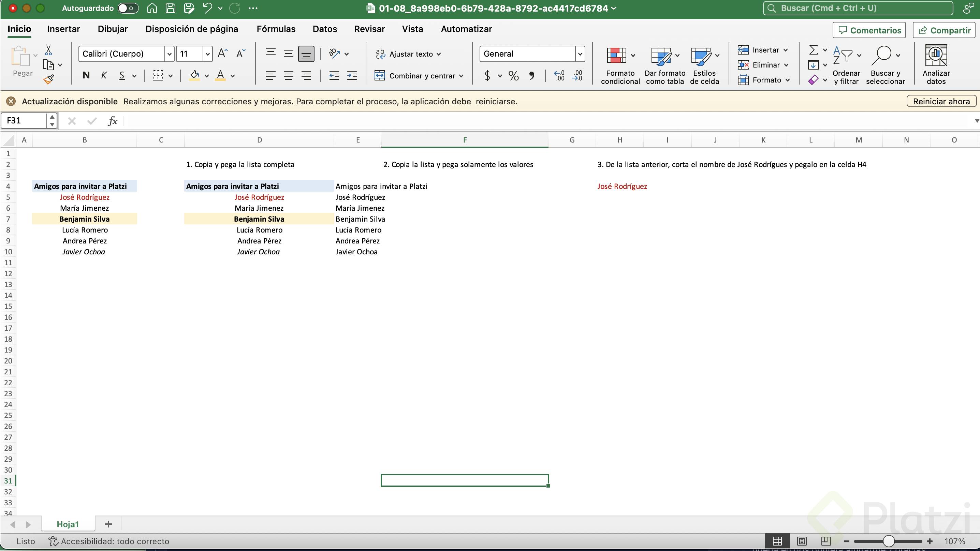Switch to the Fórmulas ribbon tab
The image size is (980, 551).
tap(276, 29)
